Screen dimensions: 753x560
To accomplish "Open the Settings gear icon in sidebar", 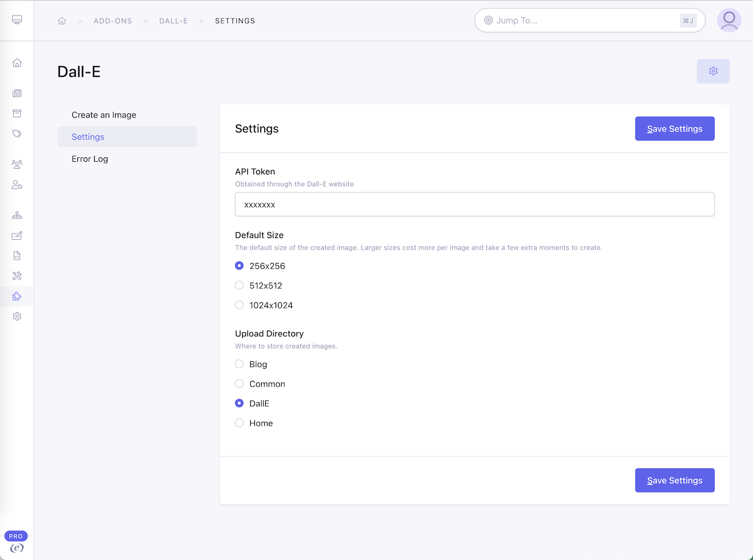I will [x=17, y=317].
